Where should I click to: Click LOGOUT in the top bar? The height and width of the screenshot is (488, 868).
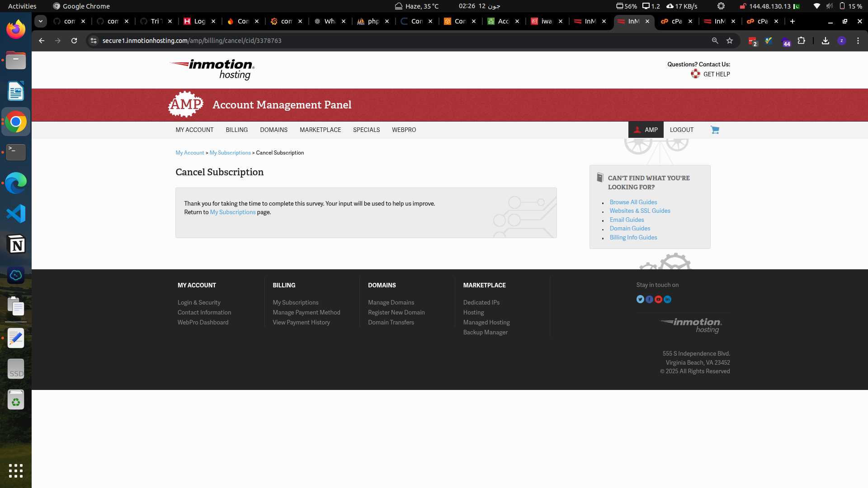pos(681,130)
